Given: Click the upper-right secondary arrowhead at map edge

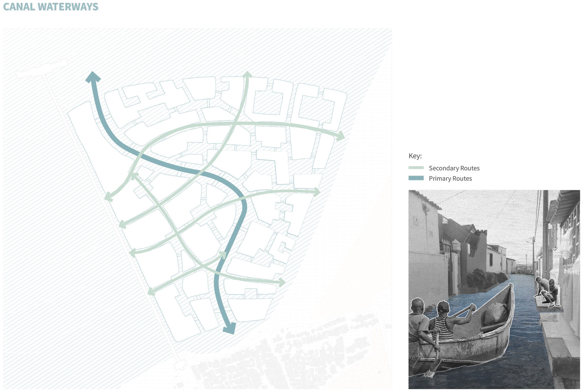Looking at the screenshot, I should (x=340, y=136).
